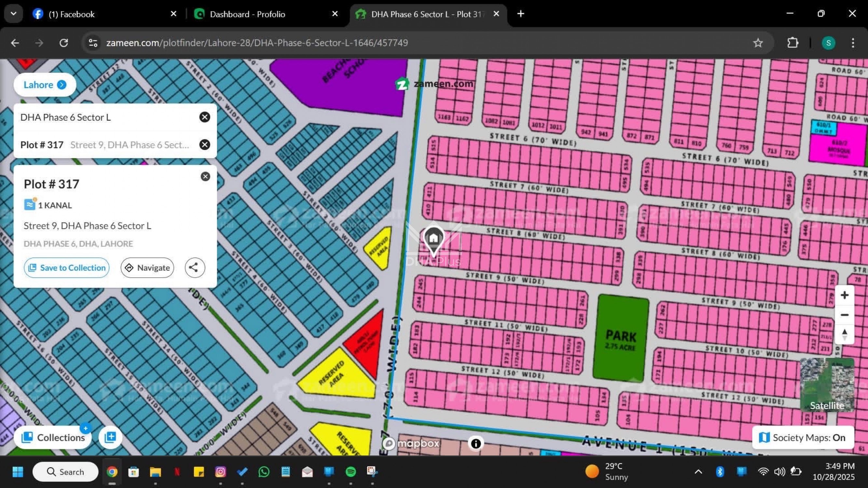Bookmark page with the star icon
Viewport: 868px width, 488px height.
pyautogui.click(x=758, y=43)
